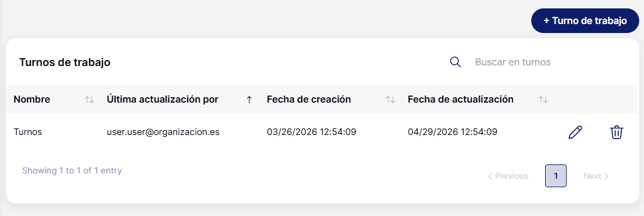644x216 pixels.
Task: Click the user.user@organizacion.es cell
Action: tap(163, 132)
